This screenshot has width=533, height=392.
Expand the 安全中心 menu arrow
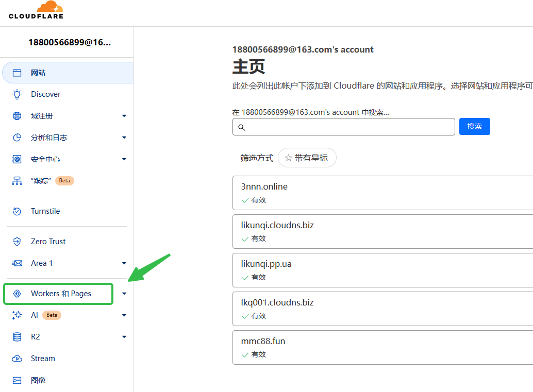pyautogui.click(x=124, y=160)
